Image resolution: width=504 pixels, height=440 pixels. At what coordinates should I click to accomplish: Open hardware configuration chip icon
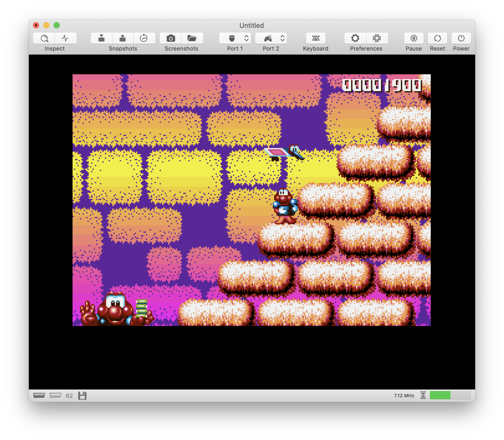coord(377,38)
